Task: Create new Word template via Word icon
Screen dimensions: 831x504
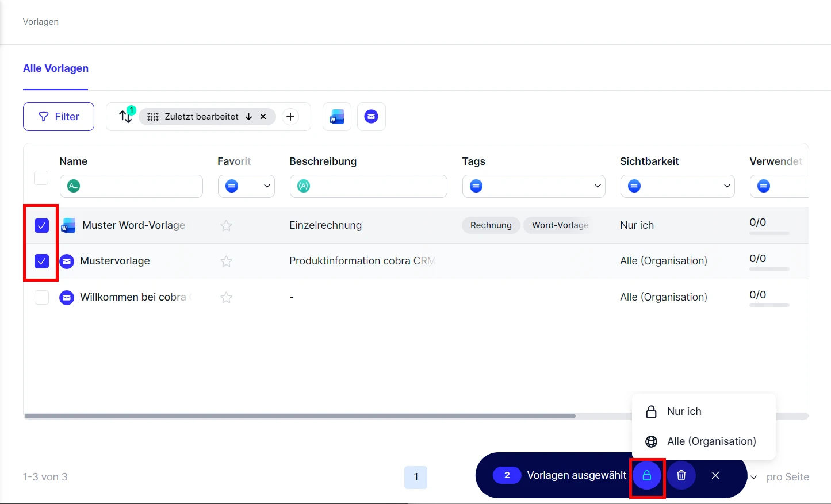Action: 337,117
